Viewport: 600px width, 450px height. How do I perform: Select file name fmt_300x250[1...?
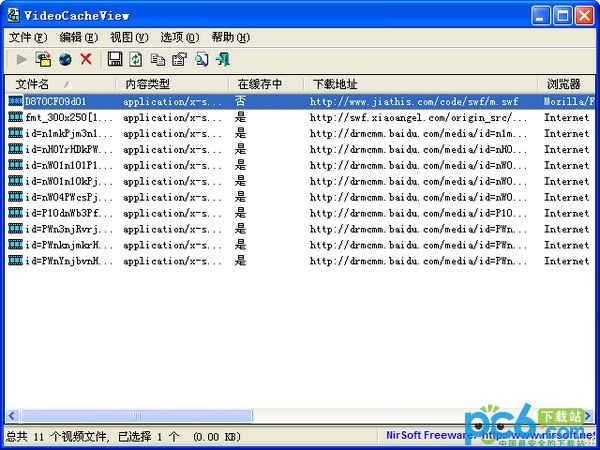click(x=69, y=117)
